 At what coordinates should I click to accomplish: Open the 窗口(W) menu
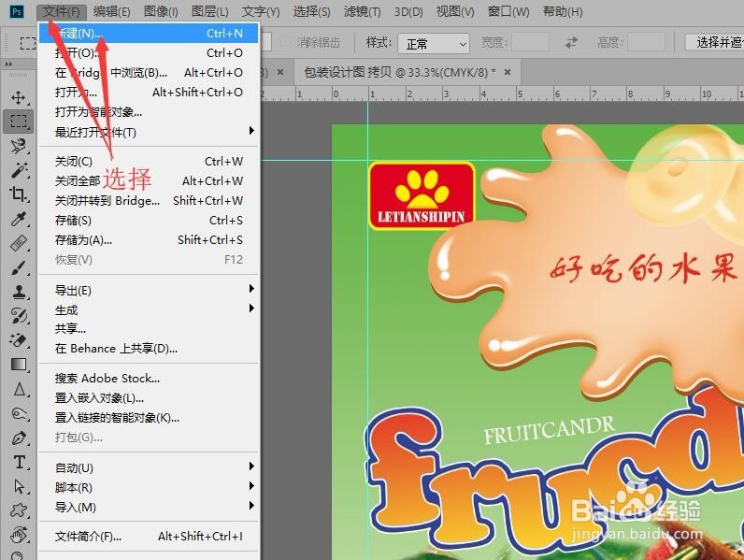[x=508, y=11]
